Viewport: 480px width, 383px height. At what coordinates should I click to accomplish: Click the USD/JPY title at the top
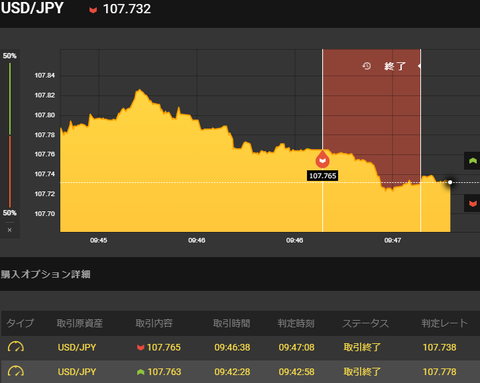click(x=32, y=8)
